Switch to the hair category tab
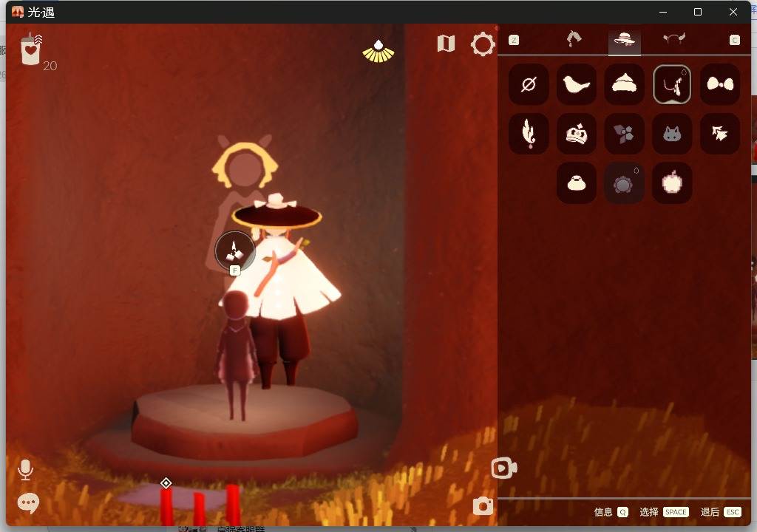Screen dimensions: 757x532 pos(574,39)
